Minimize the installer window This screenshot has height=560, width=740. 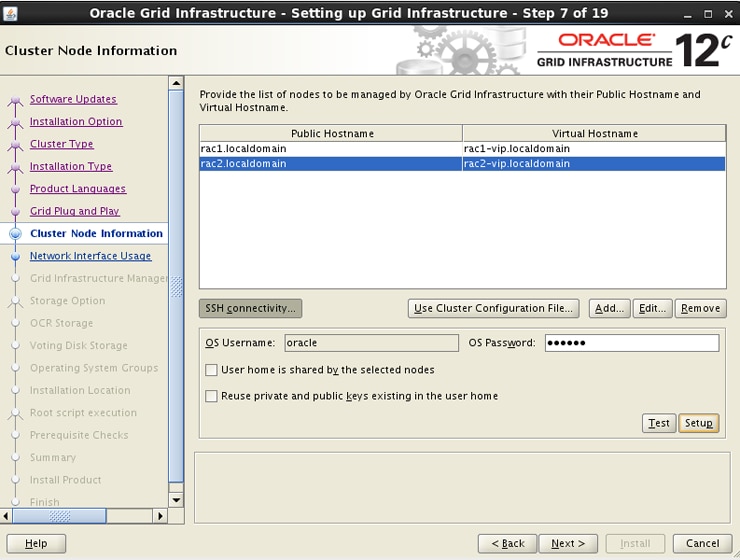(x=688, y=14)
